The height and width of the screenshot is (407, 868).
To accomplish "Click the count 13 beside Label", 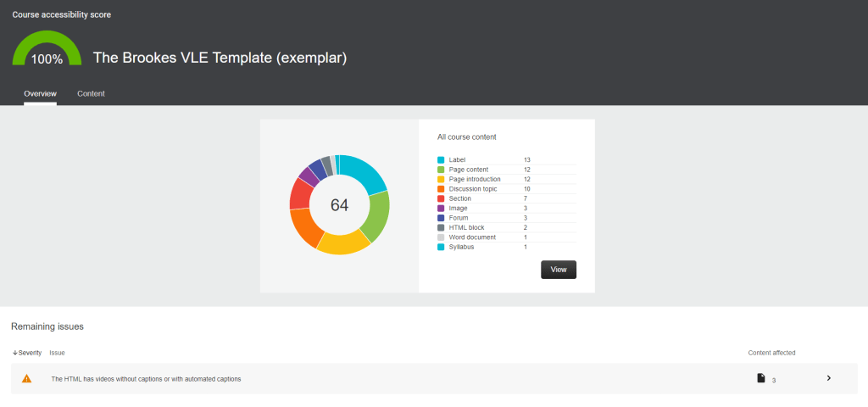I will [527, 160].
